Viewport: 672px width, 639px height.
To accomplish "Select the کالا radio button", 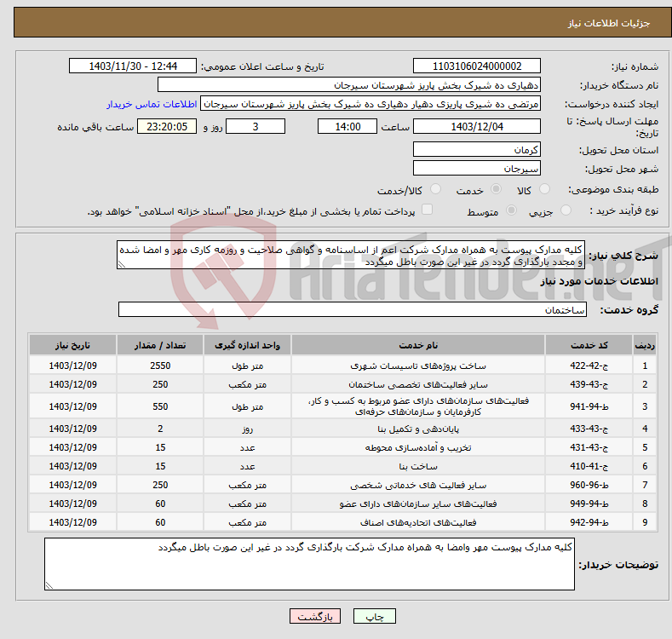I will coord(544,189).
